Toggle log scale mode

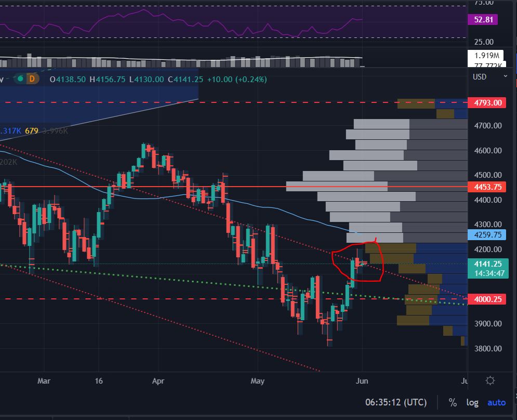pos(472,402)
